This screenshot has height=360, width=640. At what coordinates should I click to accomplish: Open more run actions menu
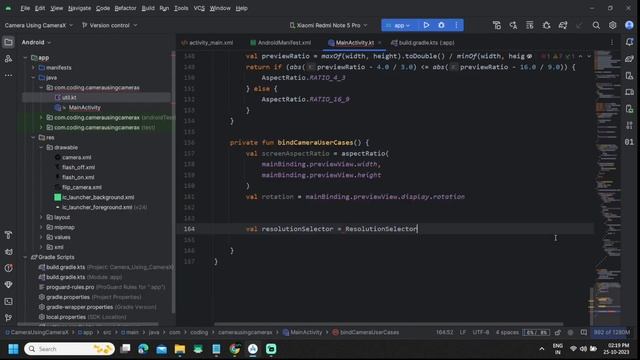tap(456, 25)
